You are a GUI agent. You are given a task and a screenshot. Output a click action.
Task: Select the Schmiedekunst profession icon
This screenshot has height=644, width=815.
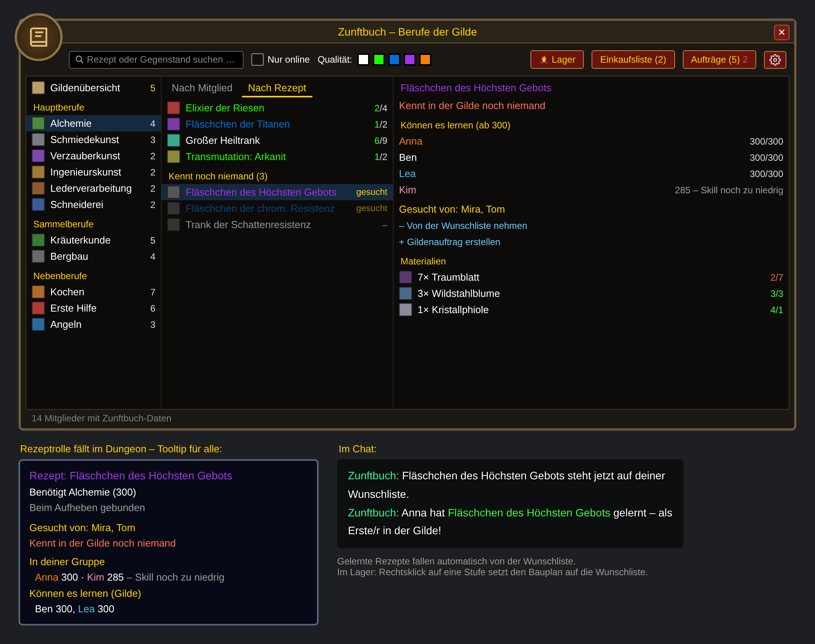[38, 140]
